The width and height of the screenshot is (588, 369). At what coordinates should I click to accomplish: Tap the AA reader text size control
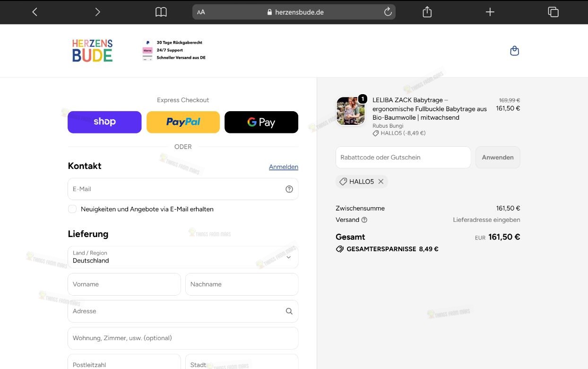201,12
